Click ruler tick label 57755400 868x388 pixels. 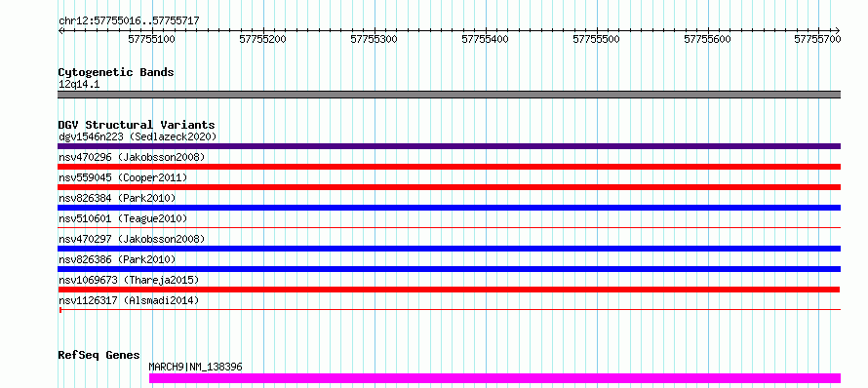[x=486, y=39]
